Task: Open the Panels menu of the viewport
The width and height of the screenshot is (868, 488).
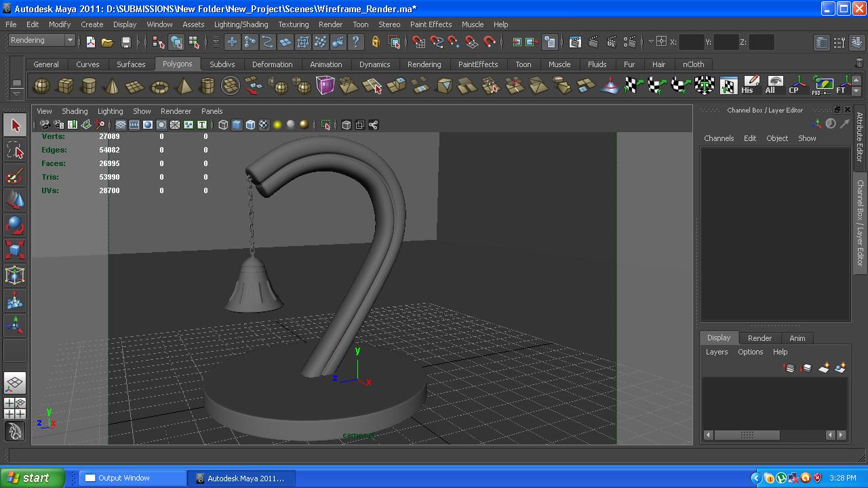Action: pyautogui.click(x=212, y=111)
